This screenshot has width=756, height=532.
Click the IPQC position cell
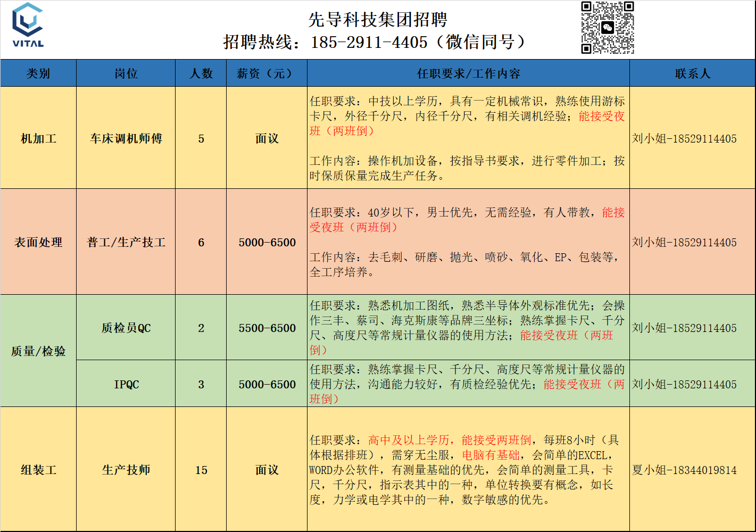pyautogui.click(x=126, y=384)
